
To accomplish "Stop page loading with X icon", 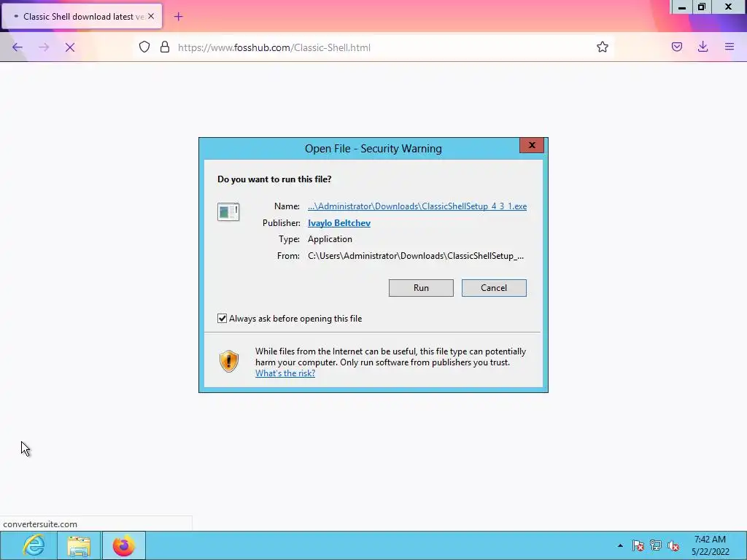I will click(70, 47).
